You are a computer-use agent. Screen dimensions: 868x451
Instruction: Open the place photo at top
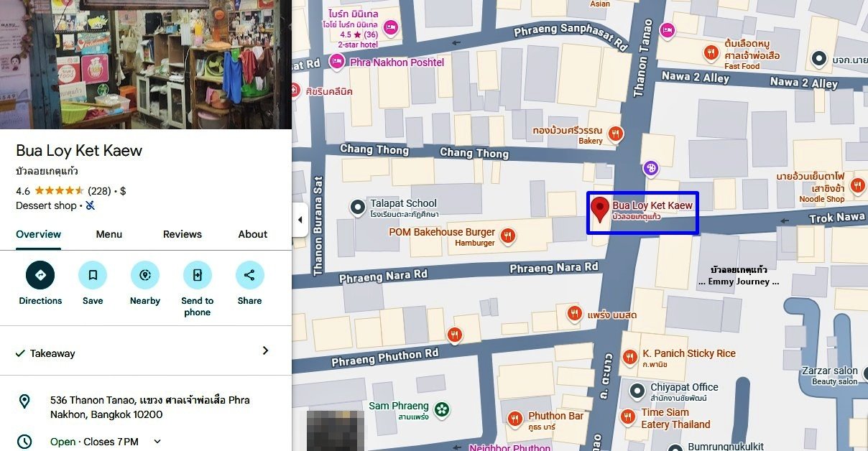145,65
